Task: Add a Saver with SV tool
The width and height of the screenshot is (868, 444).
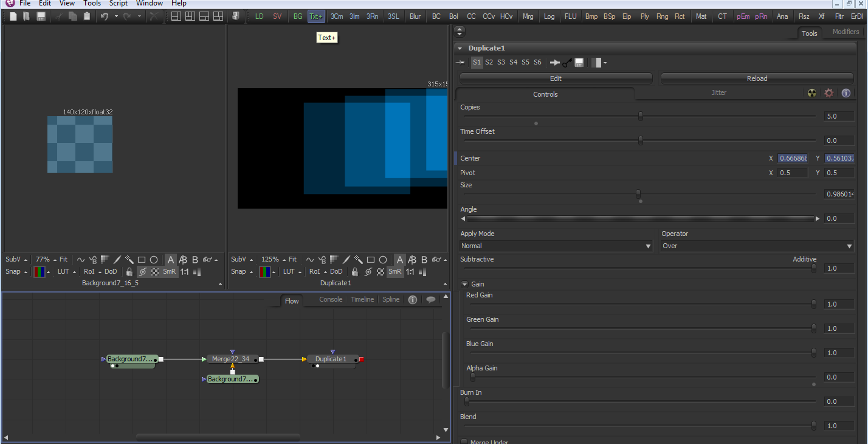Action: click(x=277, y=16)
